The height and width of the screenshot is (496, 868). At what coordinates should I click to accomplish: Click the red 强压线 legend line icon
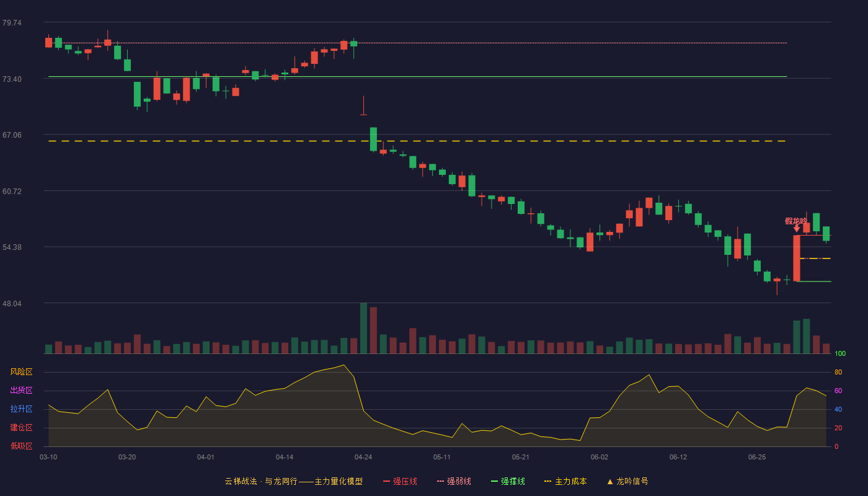click(x=386, y=481)
